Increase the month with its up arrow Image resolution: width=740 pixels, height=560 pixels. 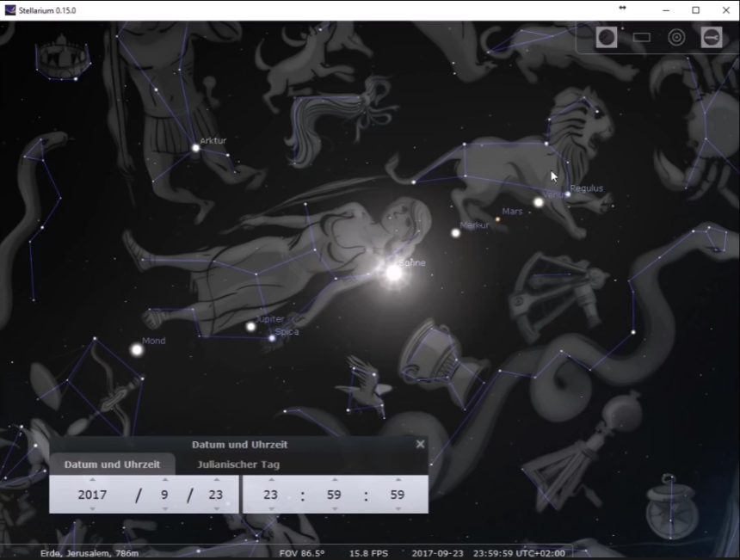(x=164, y=479)
